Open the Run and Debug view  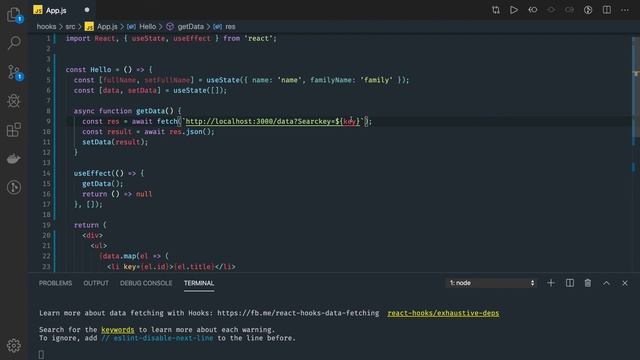coord(14,101)
